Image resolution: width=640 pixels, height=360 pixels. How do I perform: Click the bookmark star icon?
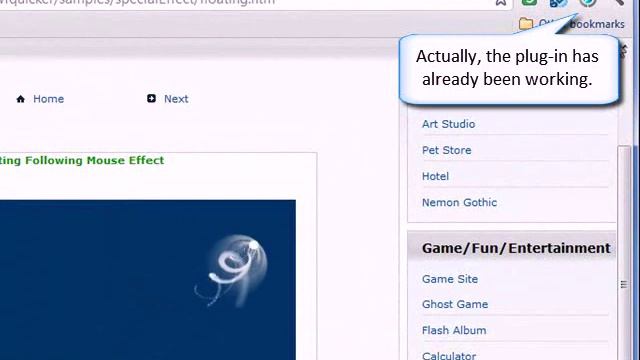[501, 2]
